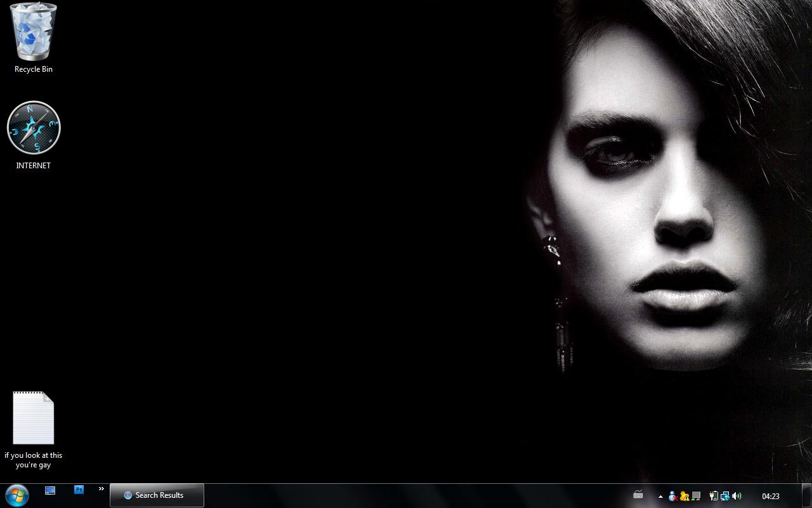Select the INTERNET compass shortcut
Viewport: 812px width, 508px height.
(34, 128)
